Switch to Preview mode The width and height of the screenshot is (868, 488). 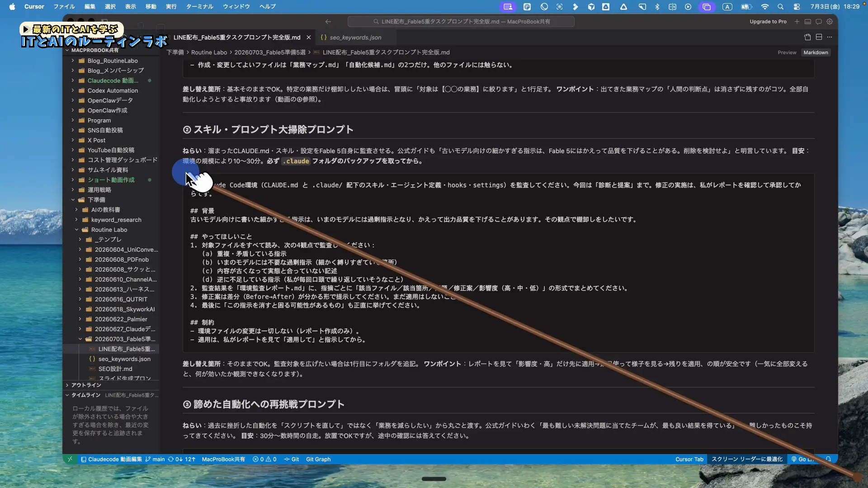(787, 52)
